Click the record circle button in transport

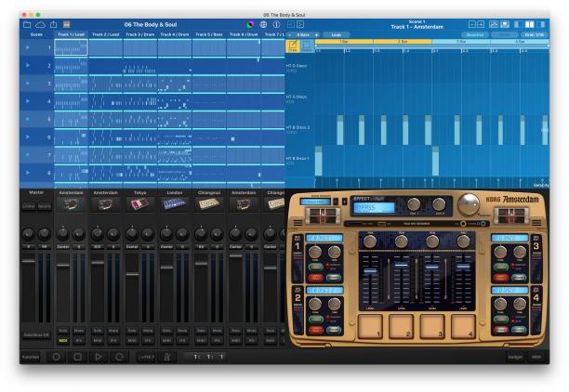(56, 357)
